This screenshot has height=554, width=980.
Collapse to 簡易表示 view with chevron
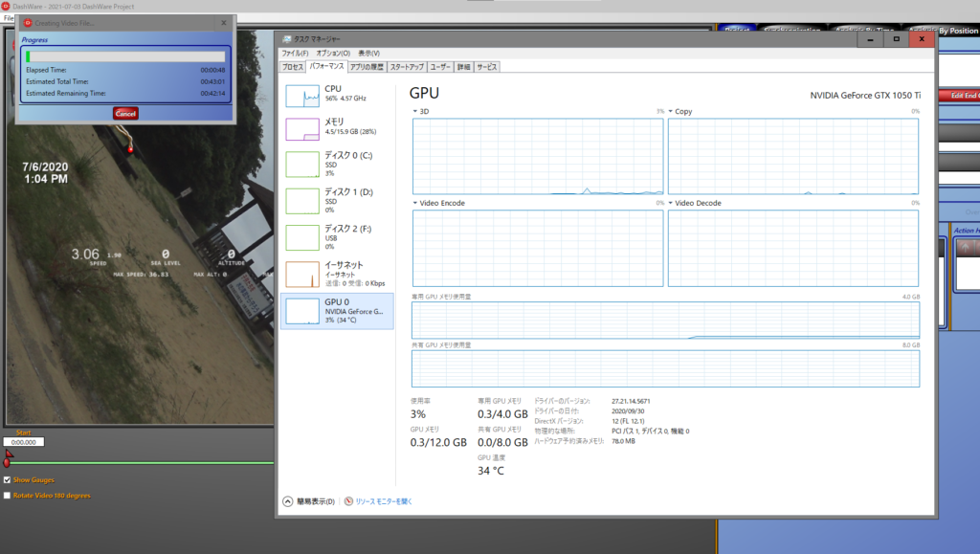(288, 501)
